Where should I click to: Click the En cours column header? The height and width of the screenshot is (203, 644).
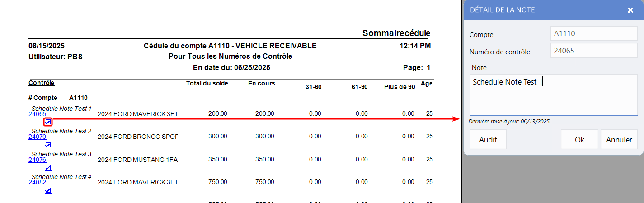coord(261,84)
